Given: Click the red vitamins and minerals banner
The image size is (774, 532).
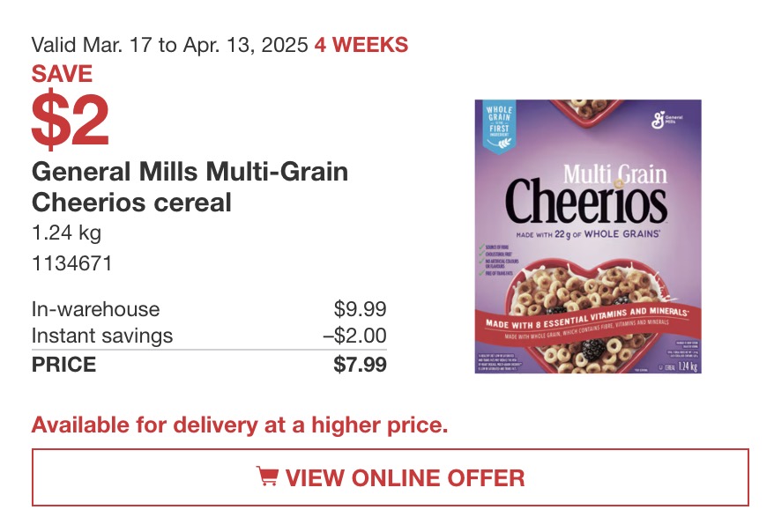Looking at the screenshot, I should tap(587, 323).
